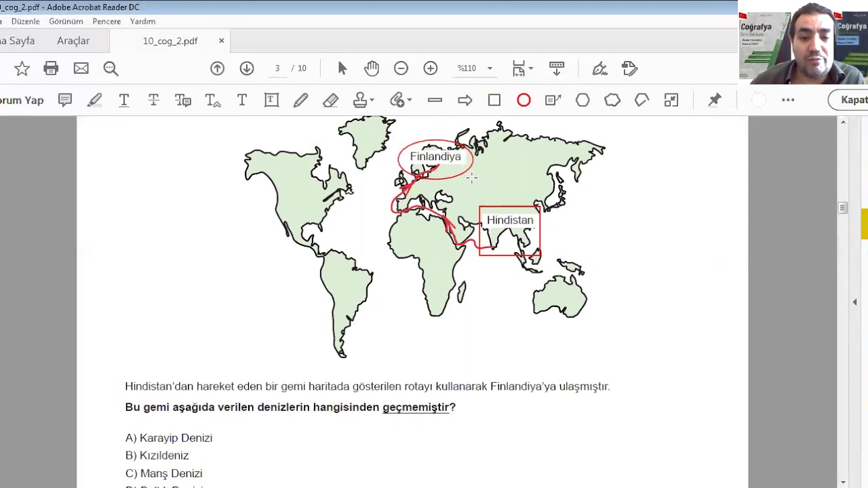Zoom out with the minus button
The image size is (868, 488).
pyautogui.click(x=401, y=68)
